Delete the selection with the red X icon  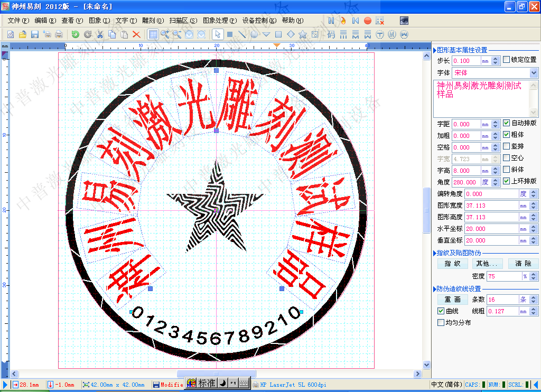(x=136, y=34)
